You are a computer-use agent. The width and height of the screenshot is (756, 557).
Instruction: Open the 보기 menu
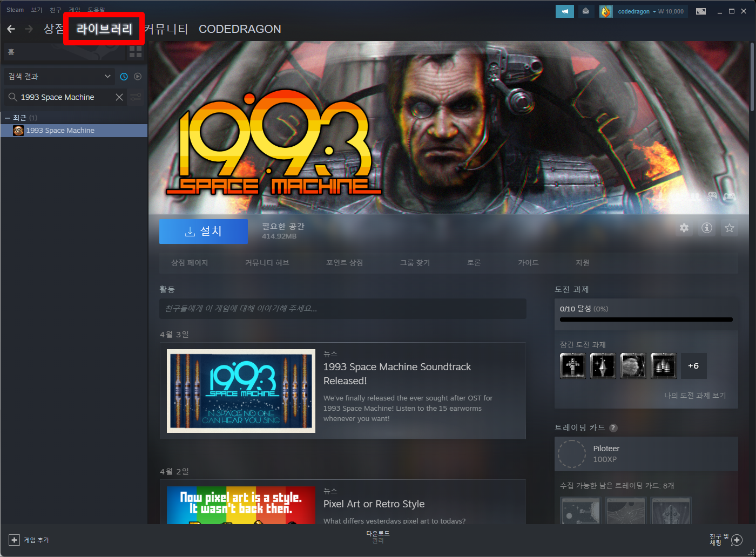[x=37, y=10]
